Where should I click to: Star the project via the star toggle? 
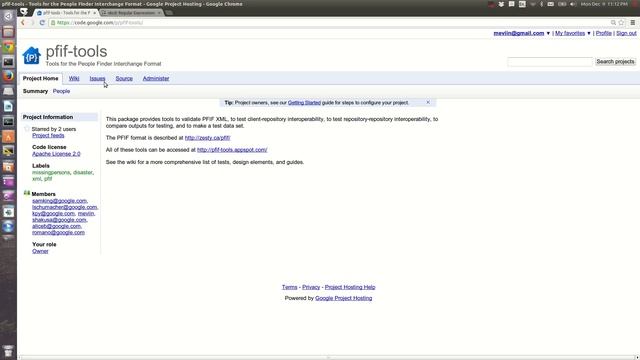click(x=27, y=129)
